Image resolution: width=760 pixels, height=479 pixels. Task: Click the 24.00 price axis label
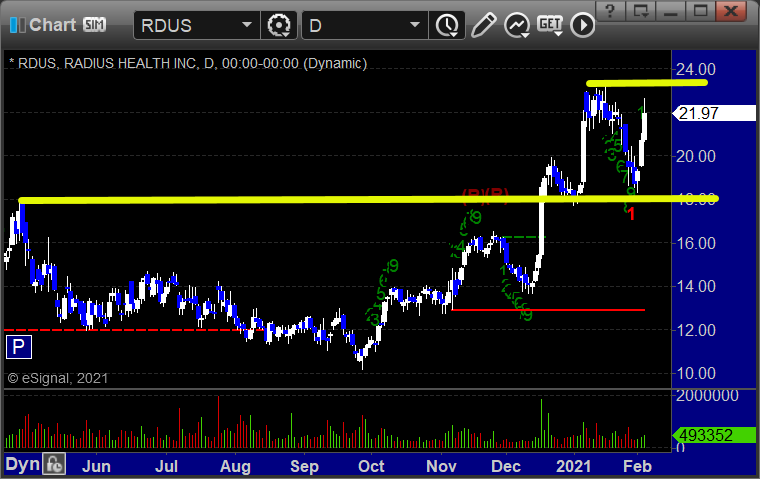[x=696, y=69]
